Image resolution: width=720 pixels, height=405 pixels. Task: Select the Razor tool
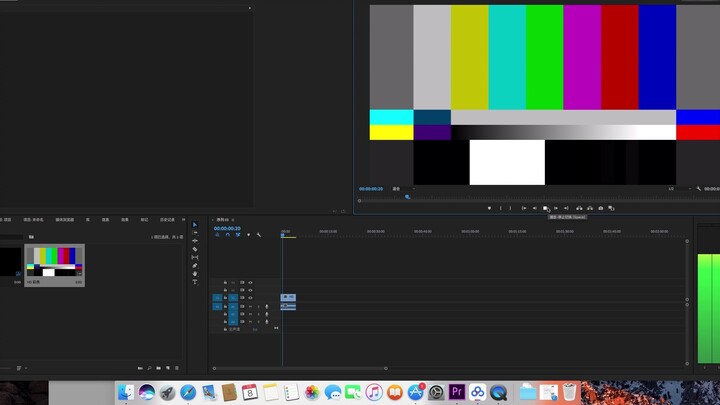(195, 249)
